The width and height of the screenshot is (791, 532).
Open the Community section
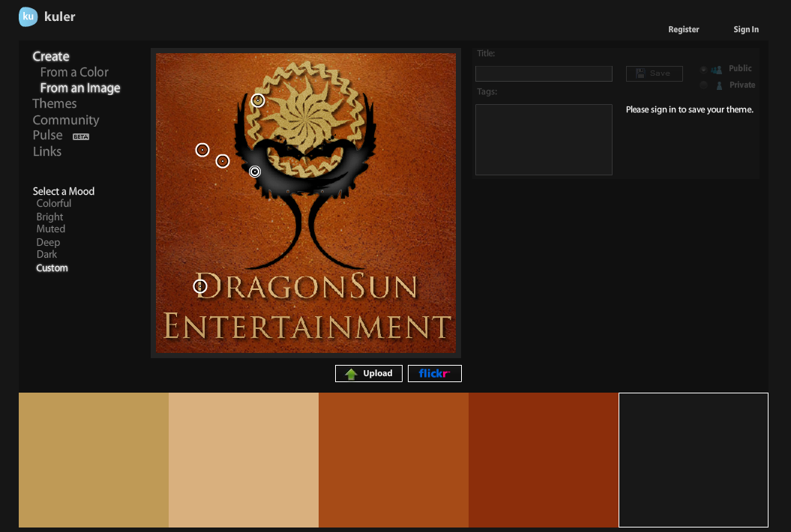pos(66,120)
